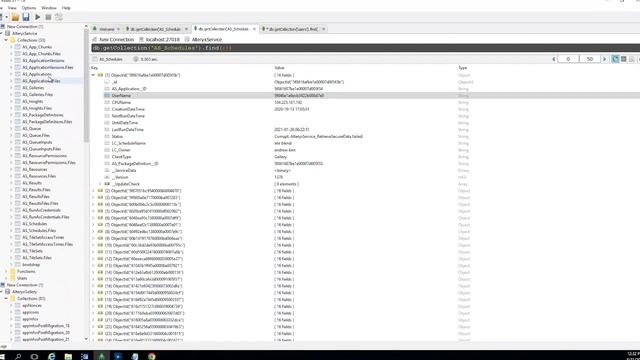The height and width of the screenshot is (360, 640).
Task: Select the AS_Insights collection icon
Action: [18, 101]
